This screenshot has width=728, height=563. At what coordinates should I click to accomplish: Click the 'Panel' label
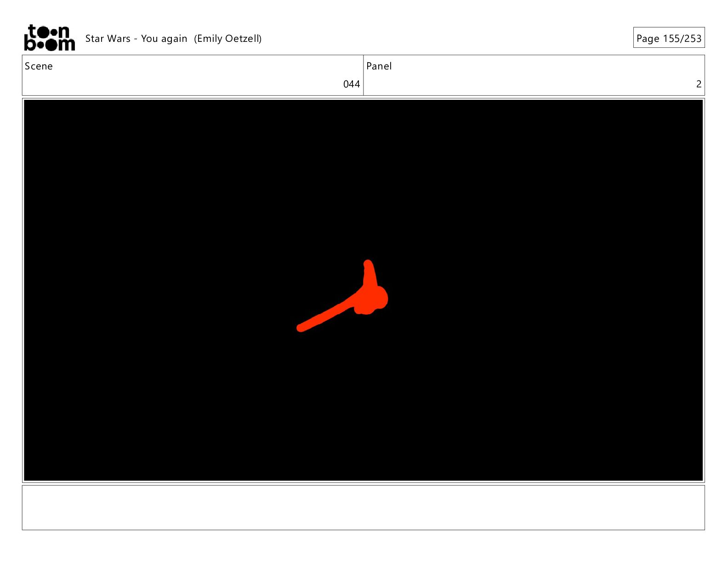[379, 66]
